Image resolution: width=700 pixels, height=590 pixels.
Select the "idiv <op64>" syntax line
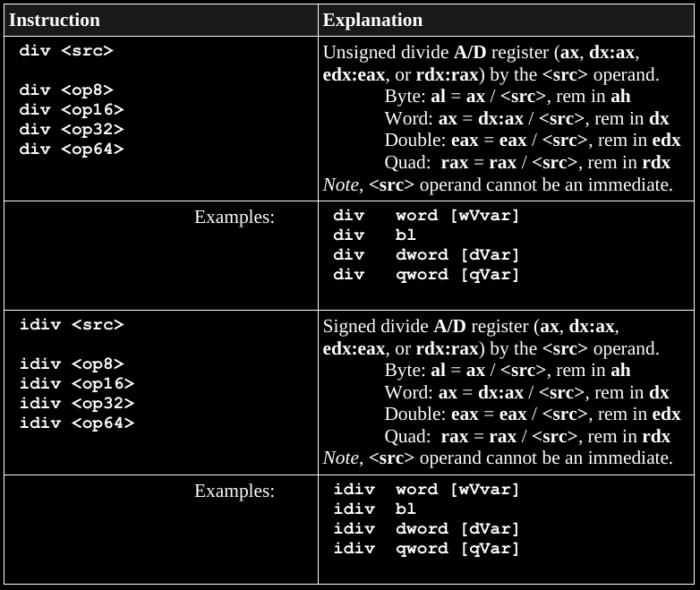pyautogui.click(x=77, y=423)
